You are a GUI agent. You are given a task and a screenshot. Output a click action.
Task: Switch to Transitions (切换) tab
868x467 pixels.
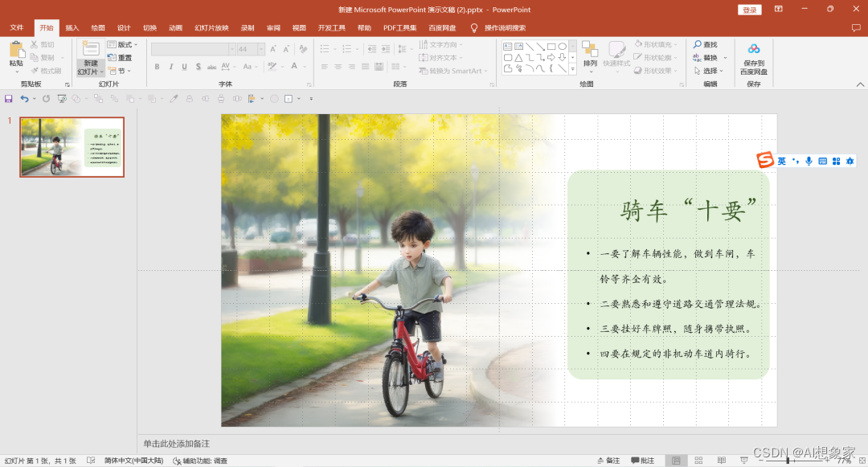pyautogui.click(x=149, y=27)
